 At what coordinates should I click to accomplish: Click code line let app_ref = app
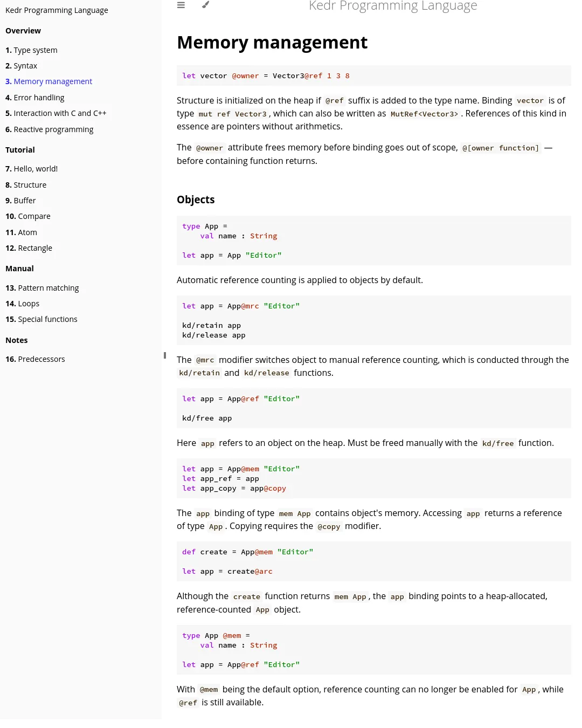pyautogui.click(x=220, y=479)
